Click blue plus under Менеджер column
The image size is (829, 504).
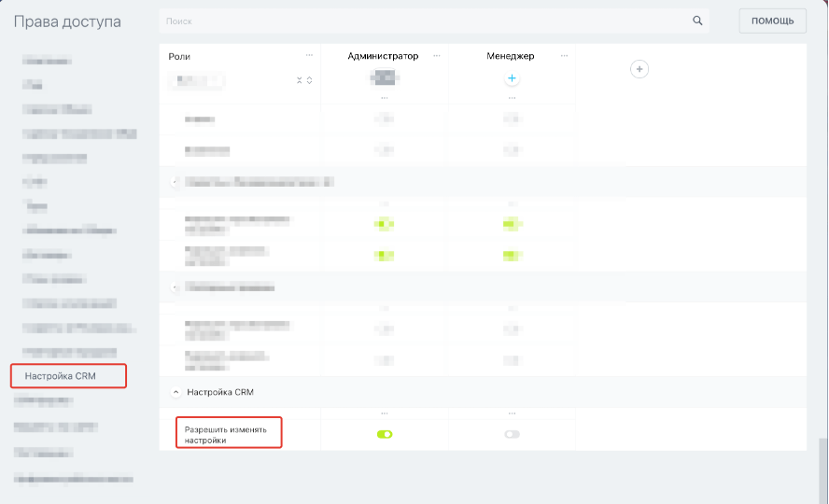512,78
